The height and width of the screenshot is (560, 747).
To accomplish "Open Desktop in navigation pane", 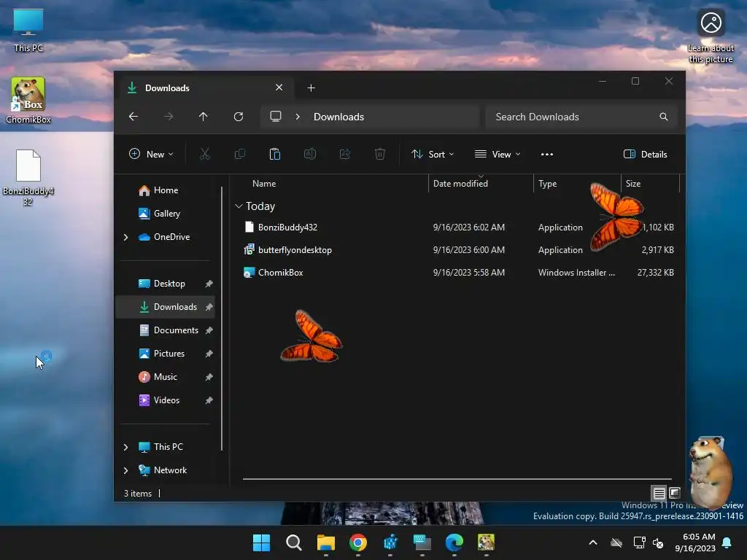I will [166, 284].
